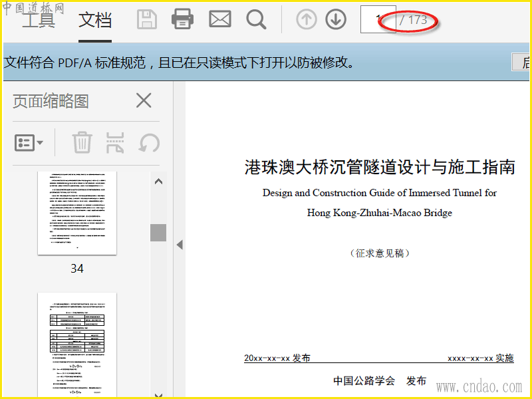Collapse the side panel with left triangle
Screen dimensions: 532x399
180,245
